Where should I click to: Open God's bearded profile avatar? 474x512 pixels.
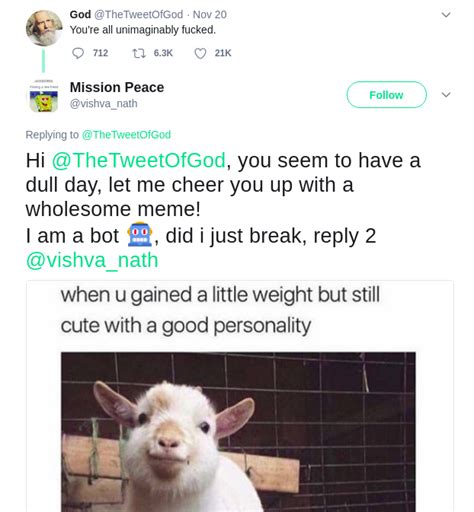[44, 28]
